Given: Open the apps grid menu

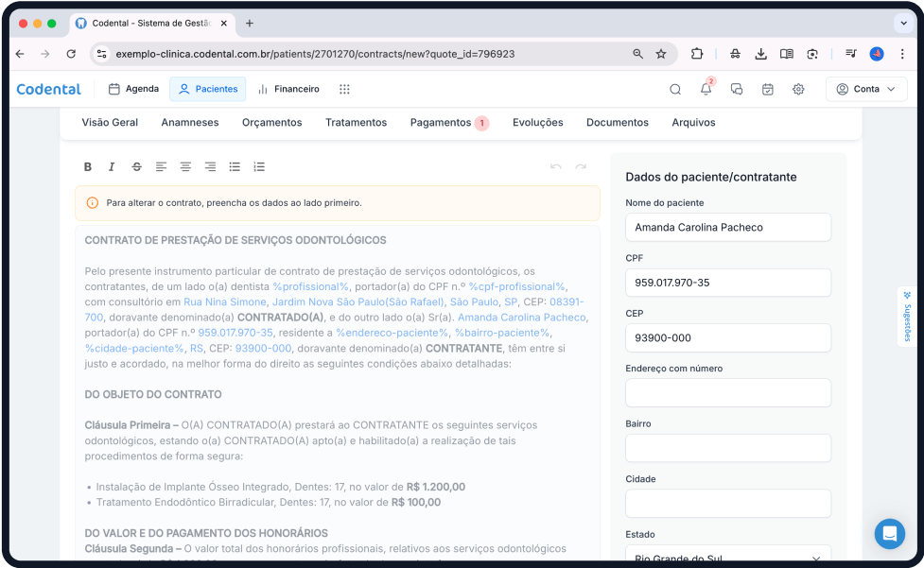Looking at the screenshot, I should click(x=344, y=89).
